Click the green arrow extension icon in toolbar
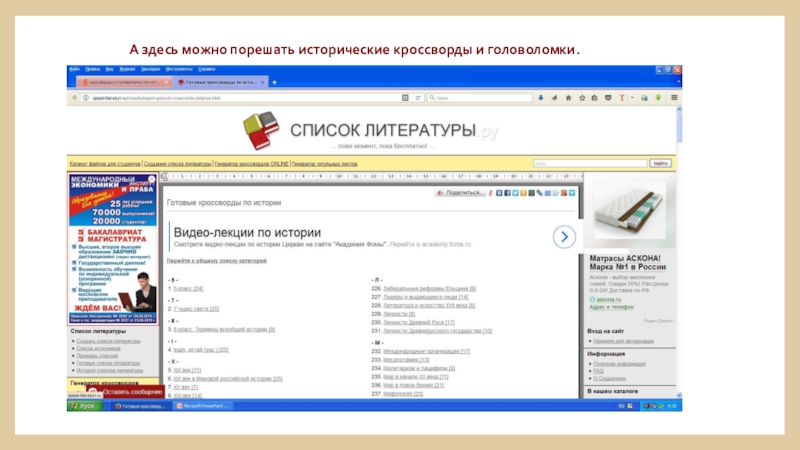 pyautogui.click(x=658, y=98)
